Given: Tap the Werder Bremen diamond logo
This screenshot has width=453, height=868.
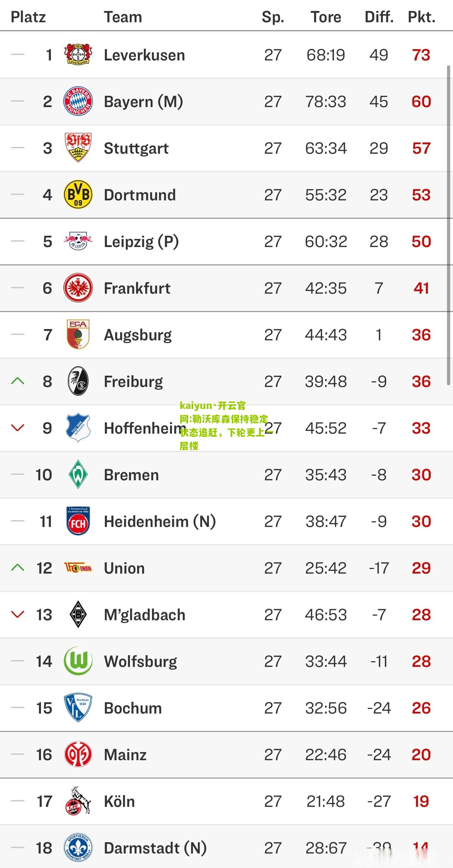Looking at the screenshot, I should 78,474.
